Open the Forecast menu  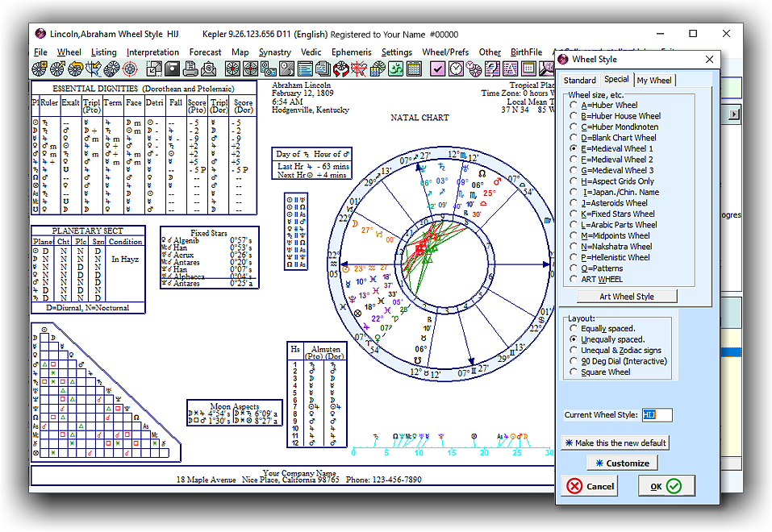tap(205, 52)
